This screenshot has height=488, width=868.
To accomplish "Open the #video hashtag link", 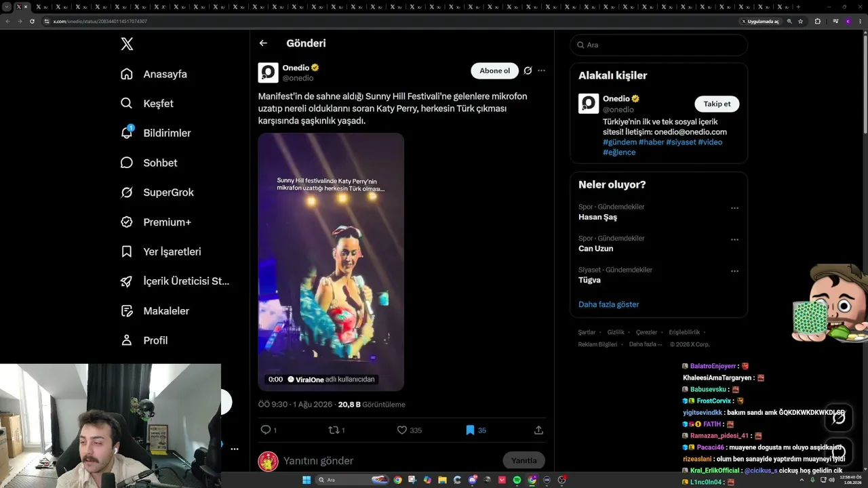I will coord(710,142).
